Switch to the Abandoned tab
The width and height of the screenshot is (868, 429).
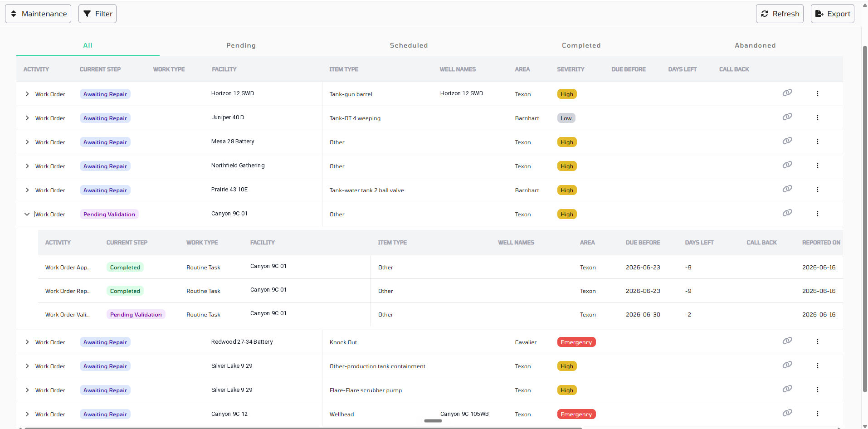pyautogui.click(x=756, y=45)
